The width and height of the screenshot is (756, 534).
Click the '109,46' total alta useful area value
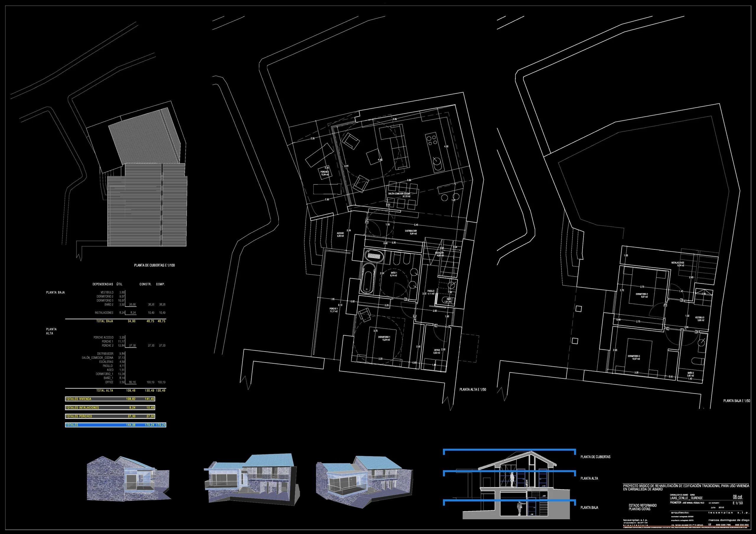coord(131,391)
